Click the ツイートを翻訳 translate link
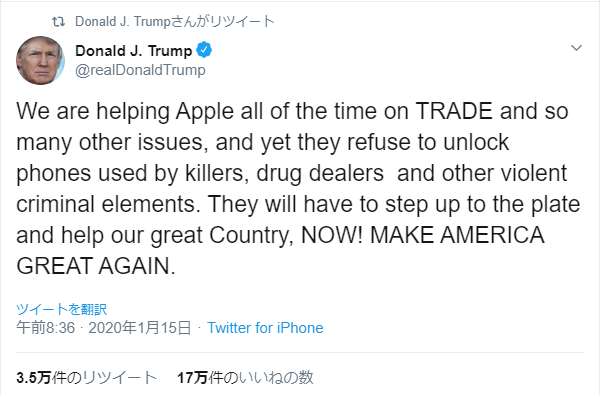Image resolution: width=600 pixels, height=395 pixels. point(62,309)
